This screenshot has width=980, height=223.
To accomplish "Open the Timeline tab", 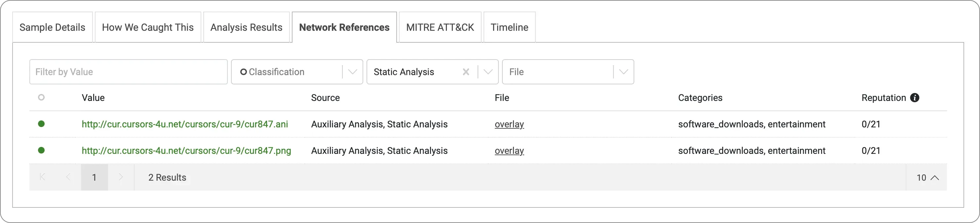I will 509,27.
